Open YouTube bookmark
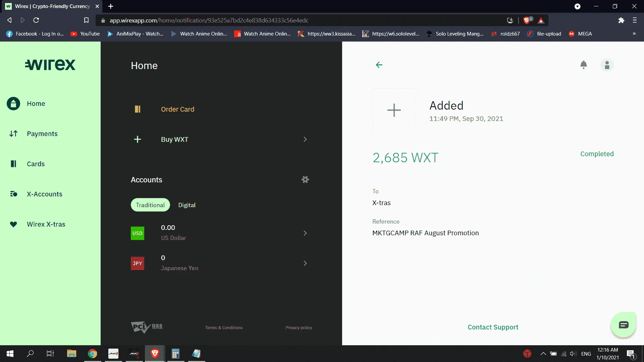 point(85,34)
